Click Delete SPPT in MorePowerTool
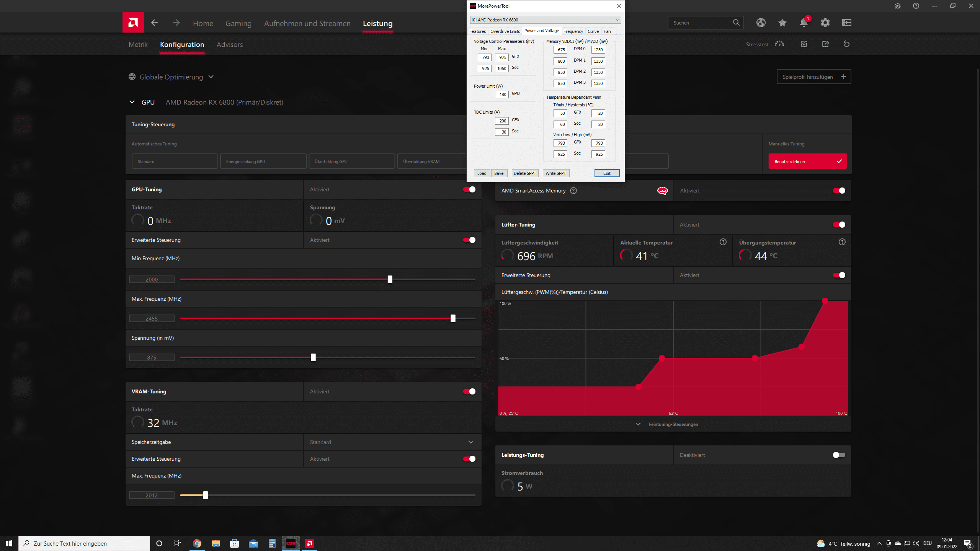 [525, 173]
